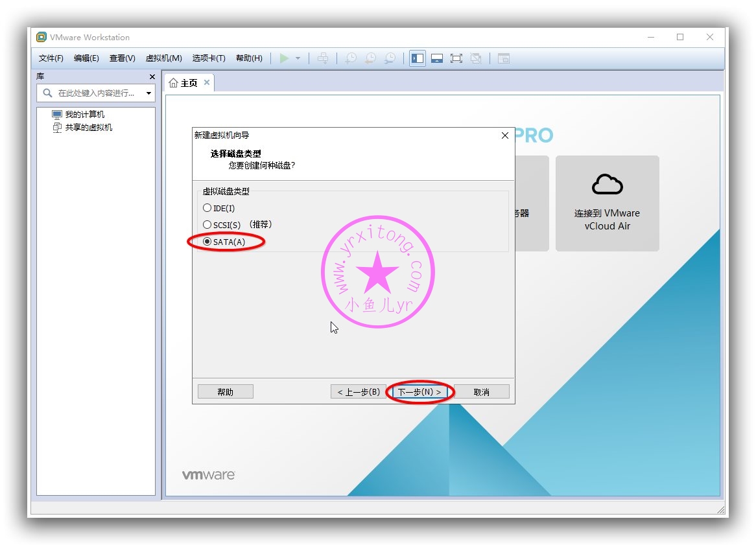
Task: Close the 主页 tab
Action: point(207,82)
